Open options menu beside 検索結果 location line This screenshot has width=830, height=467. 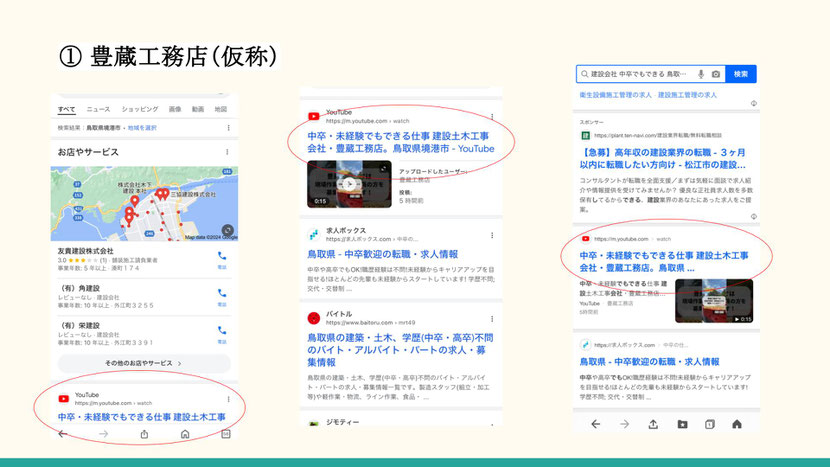pyautogui.click(x=229, y=128)
